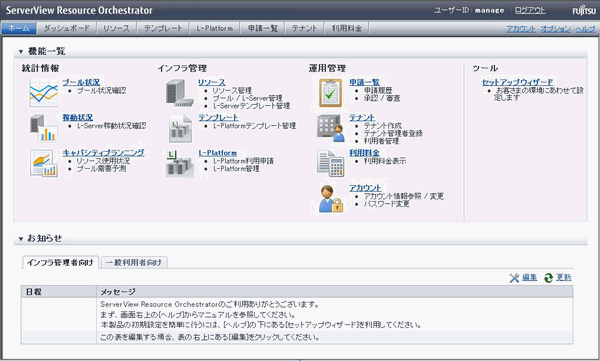Click the ログアウト link
Viewport: 600px width, 361px height.
[x=530, y=10]
